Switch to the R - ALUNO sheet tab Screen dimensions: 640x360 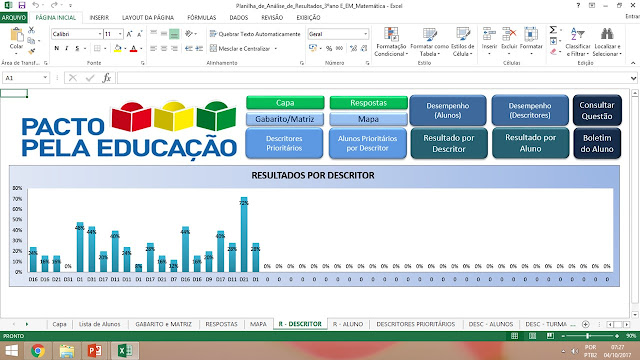347,324
